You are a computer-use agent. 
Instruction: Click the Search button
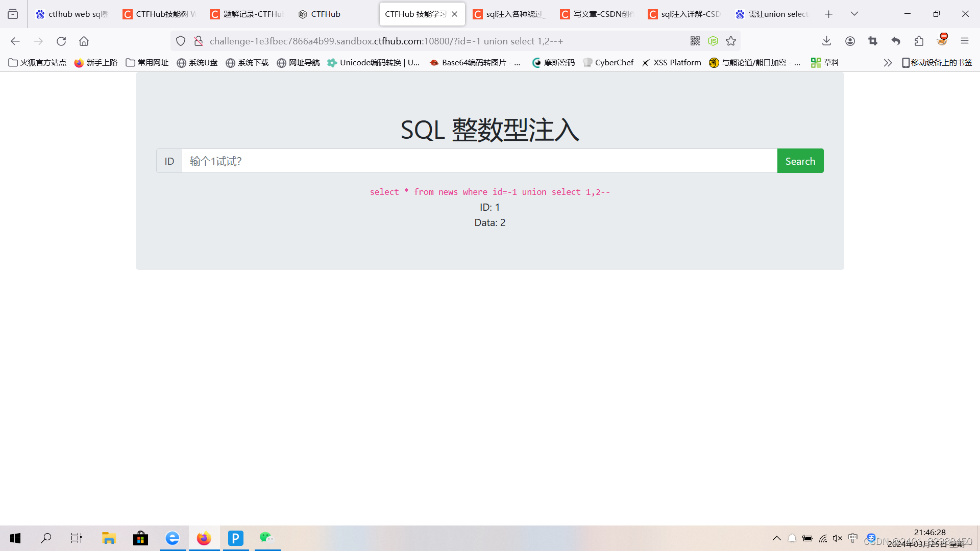click(800, 161)
